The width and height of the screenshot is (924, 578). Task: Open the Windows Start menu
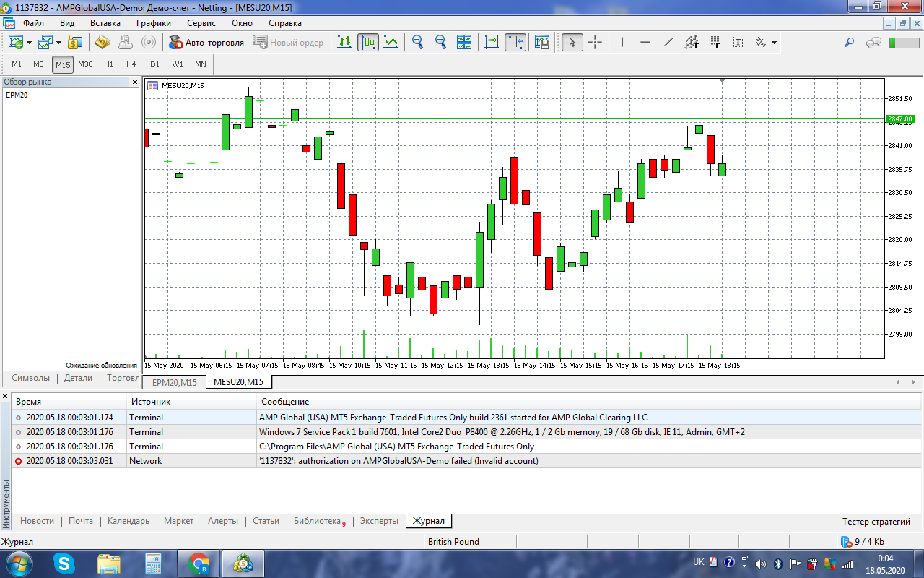point(19,563)
